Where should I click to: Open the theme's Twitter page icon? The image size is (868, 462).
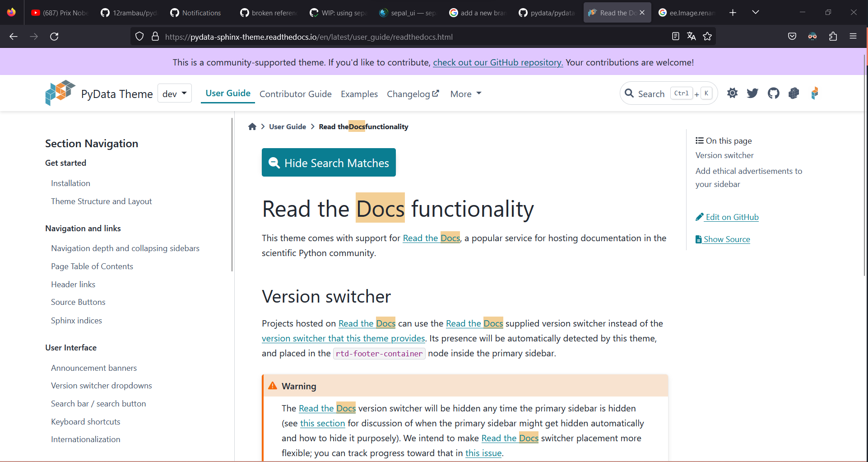[752, 93]
